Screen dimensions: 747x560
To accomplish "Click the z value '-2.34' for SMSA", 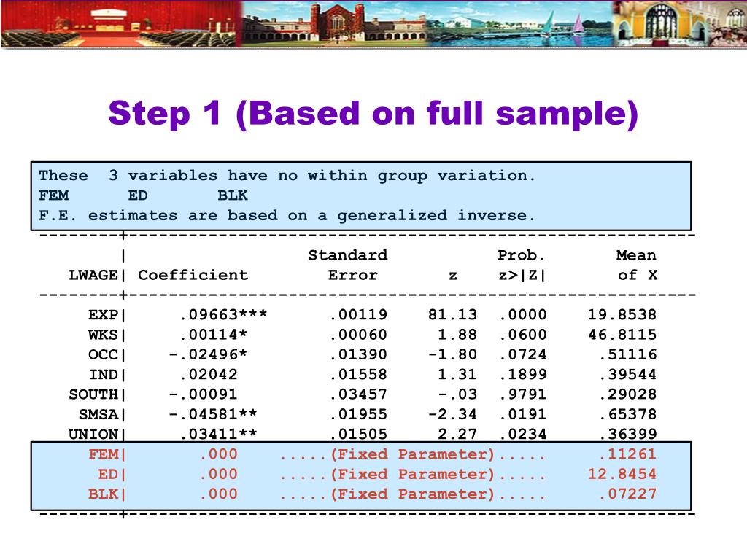I will pyautogui.click(x=452, y=415).
